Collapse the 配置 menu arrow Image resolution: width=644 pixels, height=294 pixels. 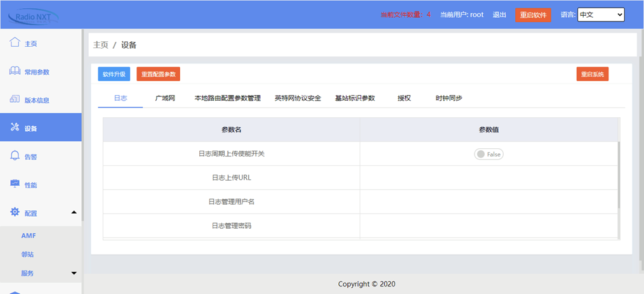coord(74,213)
